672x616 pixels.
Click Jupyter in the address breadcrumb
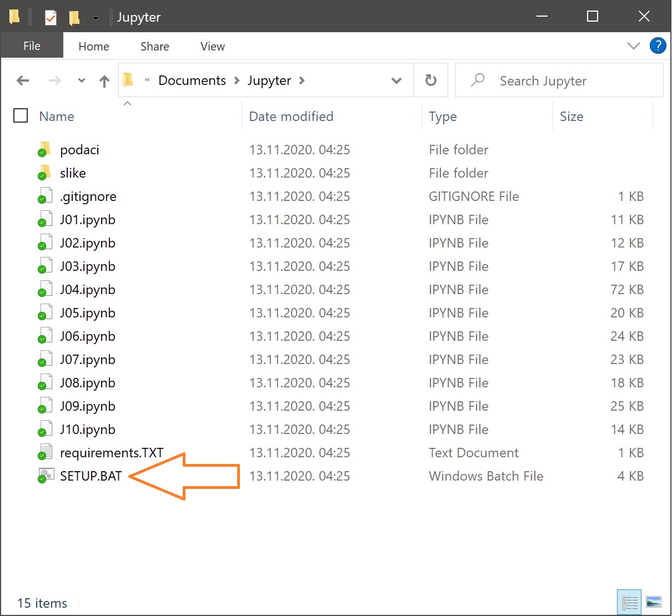[269, 80]
